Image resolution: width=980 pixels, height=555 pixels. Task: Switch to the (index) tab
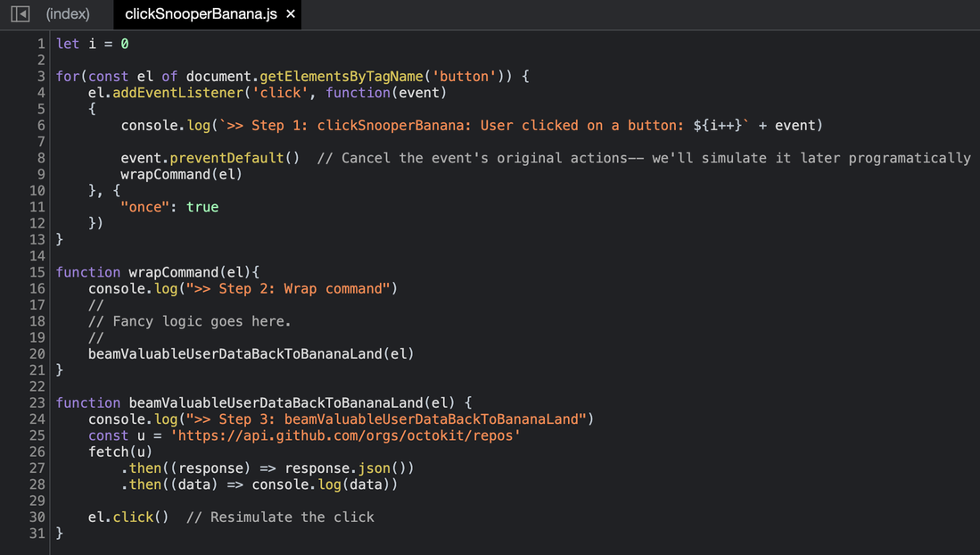(x=67, y=14)
